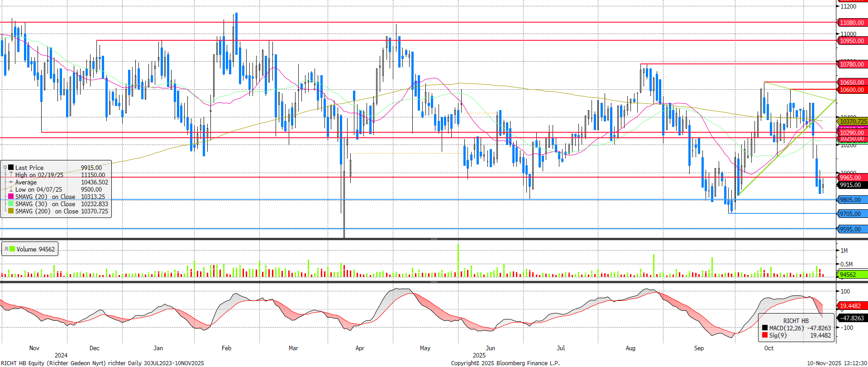Click the High on 02/19/25 marker icon
868x367 pixels.
(x=11, y=175)
